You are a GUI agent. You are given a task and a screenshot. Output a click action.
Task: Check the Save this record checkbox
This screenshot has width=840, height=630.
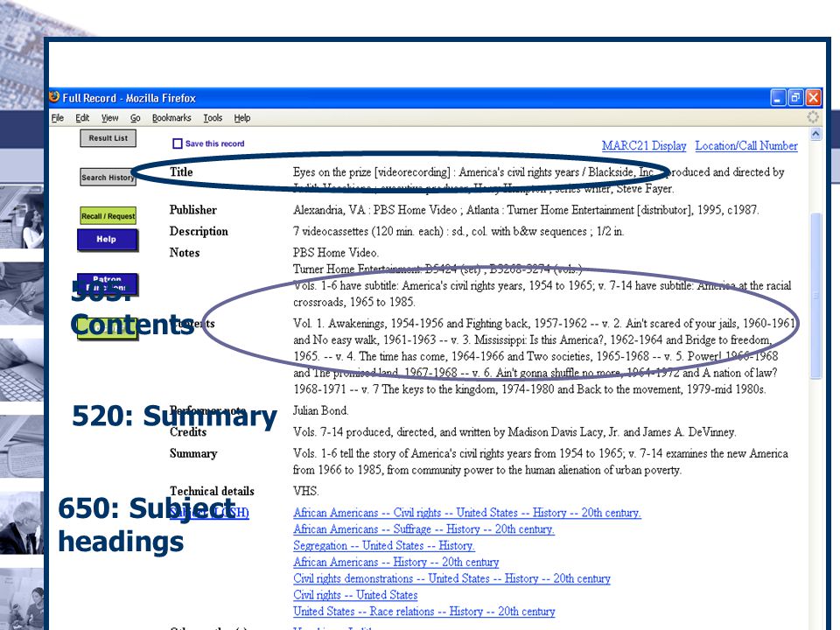[x=178, y=143]
